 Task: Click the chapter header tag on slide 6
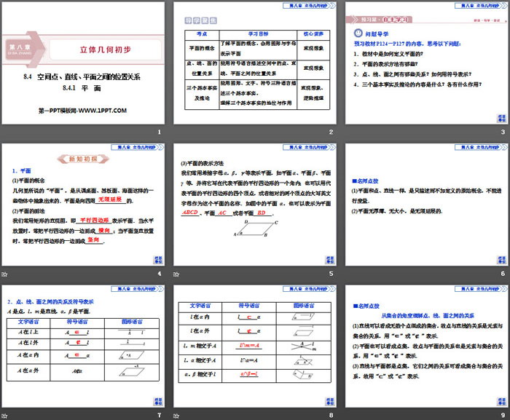tap(481, 147)
